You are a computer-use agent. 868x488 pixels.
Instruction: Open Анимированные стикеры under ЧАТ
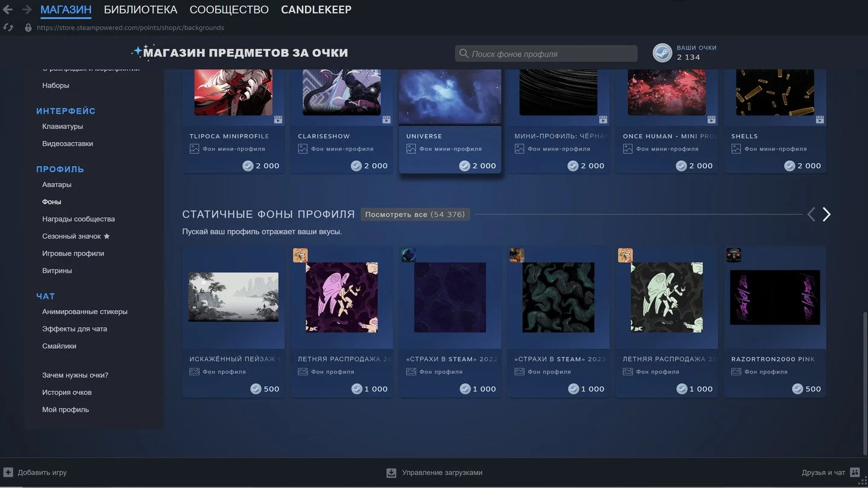tap(85, 311)
